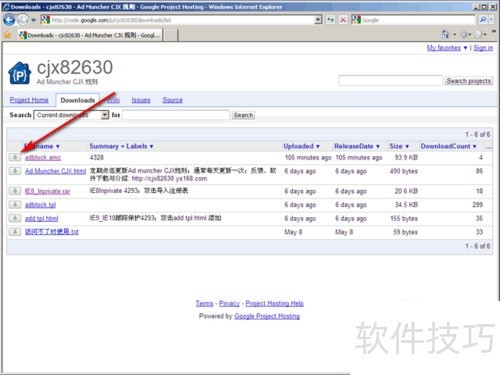Viewport: 500px width, 375px height.
Task: Click the Favorites star icon
Action: pos(7,35)
